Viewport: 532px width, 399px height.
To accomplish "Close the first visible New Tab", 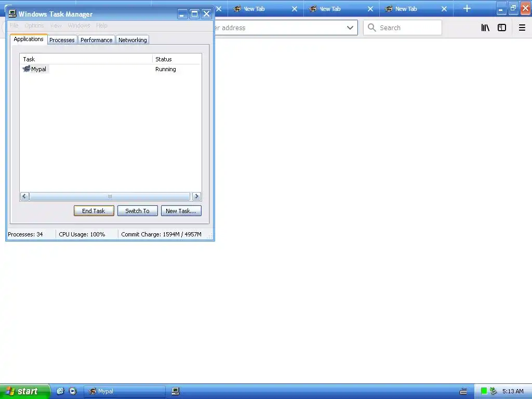I will coord(295,9).
